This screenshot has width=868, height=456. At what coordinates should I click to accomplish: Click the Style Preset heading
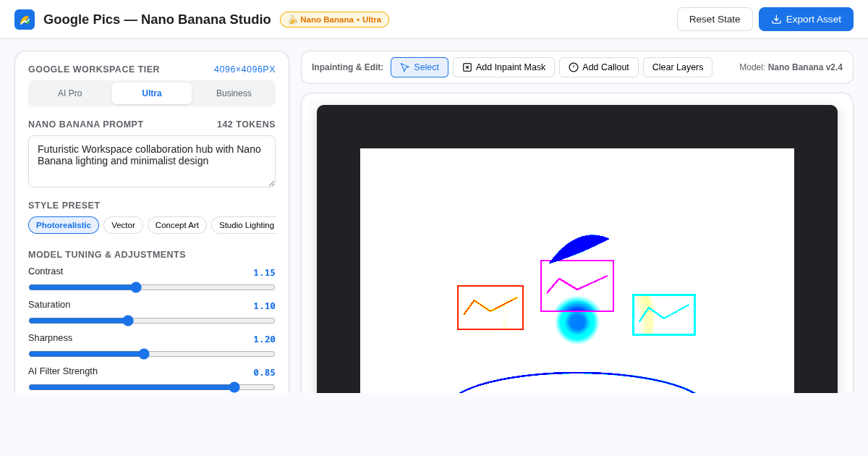[64, 206]
